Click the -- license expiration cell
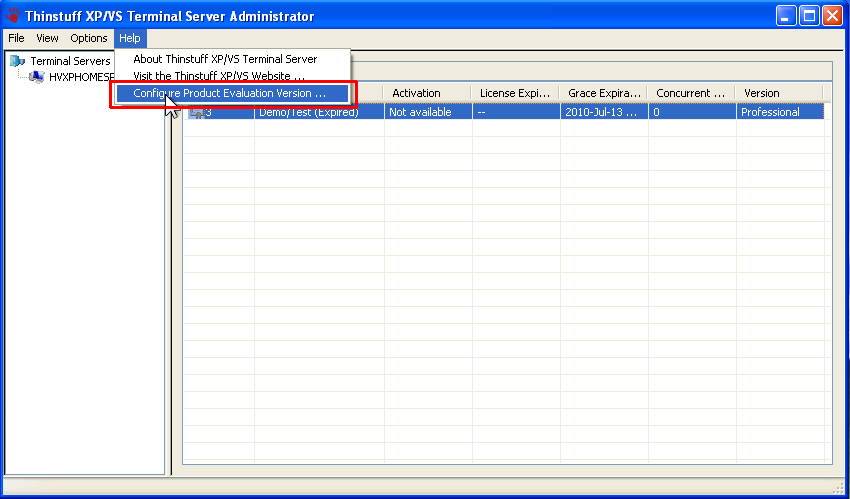The width and height of the screenshot is (850, 499). coord(516,112)
